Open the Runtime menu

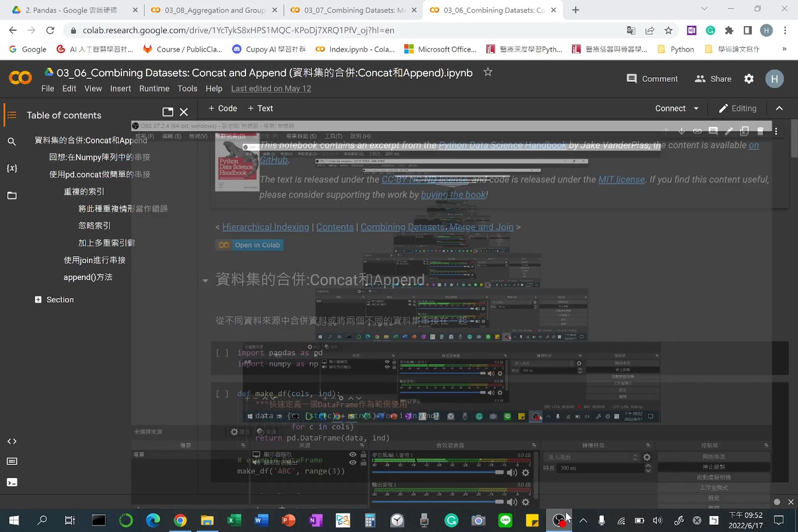[154, 89]
